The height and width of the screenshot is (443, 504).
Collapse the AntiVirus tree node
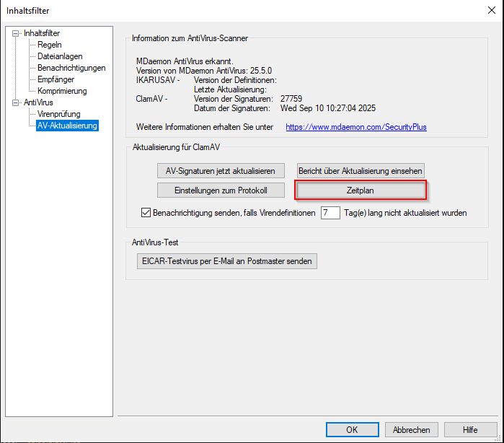pyautogui.click(x=15, y=102)
